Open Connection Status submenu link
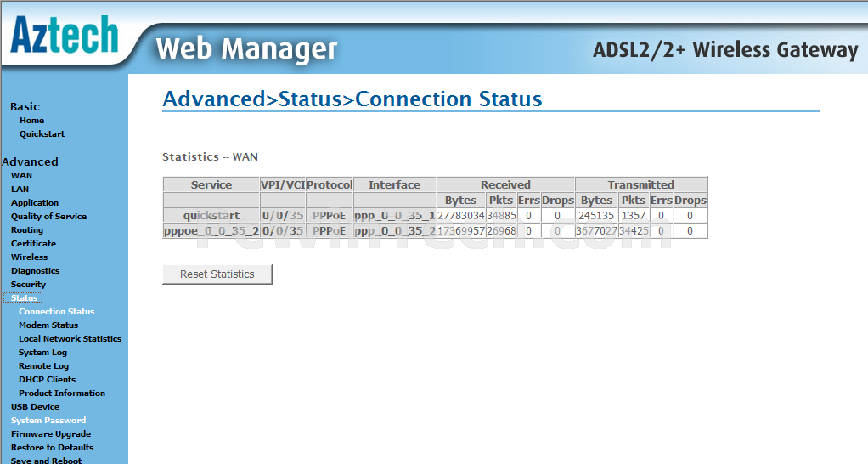The width and height of the screenshot is (868, 464). 56,312
